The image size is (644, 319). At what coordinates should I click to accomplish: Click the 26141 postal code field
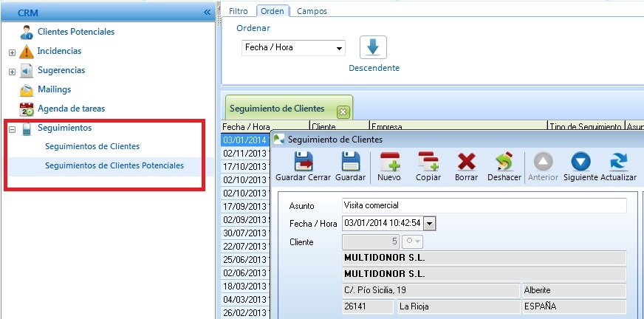point(368,306)
